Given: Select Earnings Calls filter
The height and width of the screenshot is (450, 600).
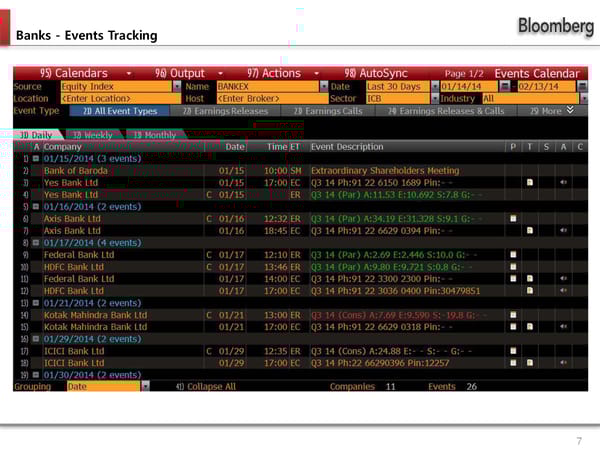Looking at the screenshot, I should [328, 111].
